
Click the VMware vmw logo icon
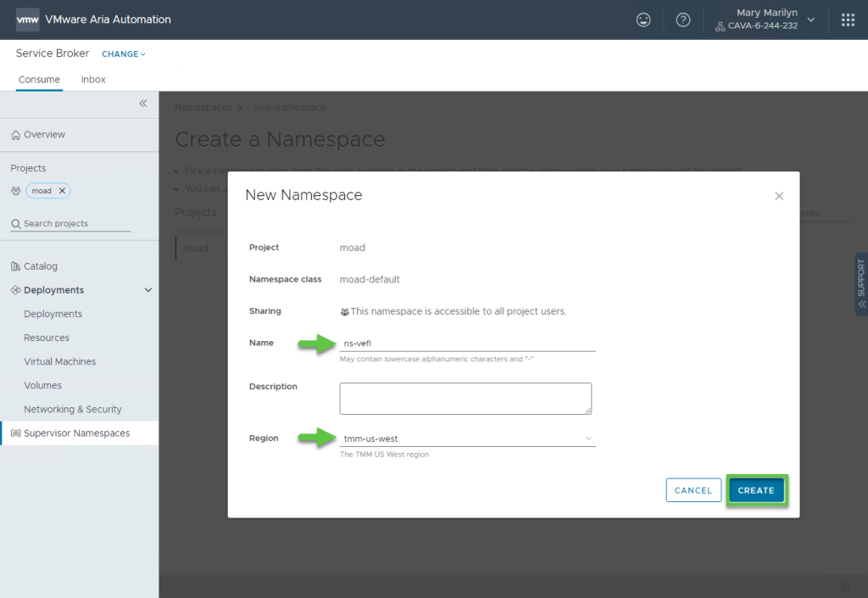(x=27, y=20)
